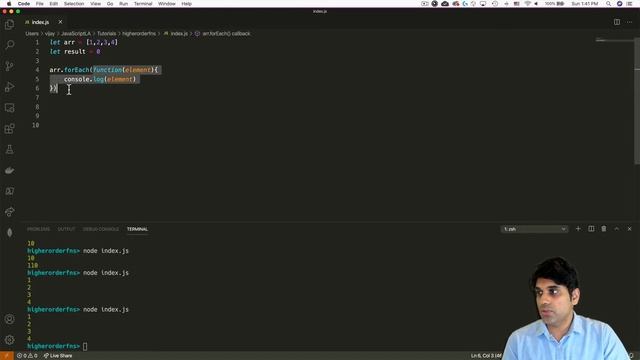Kill terminal with trash icon
640x360 pixels.
tap(604, 229)
